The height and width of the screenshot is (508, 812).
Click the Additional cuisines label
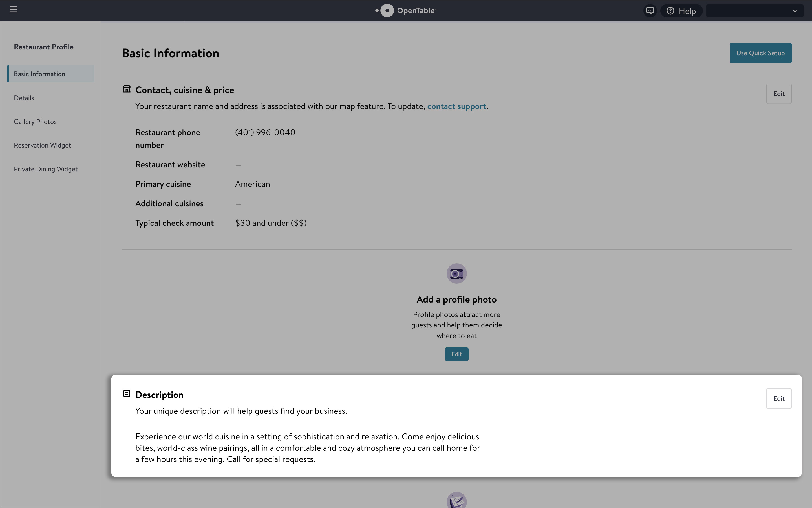pyautogui.click(x=169, y=203)
